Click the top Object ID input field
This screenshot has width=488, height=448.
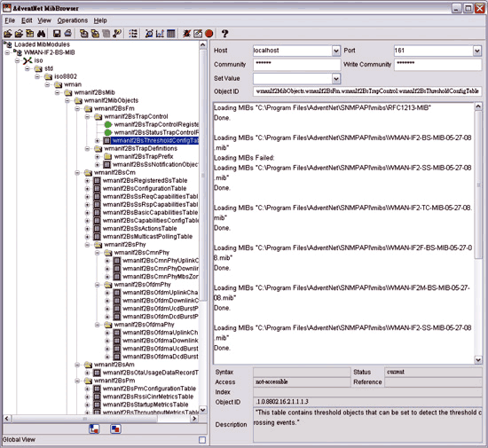click(367, 91)
